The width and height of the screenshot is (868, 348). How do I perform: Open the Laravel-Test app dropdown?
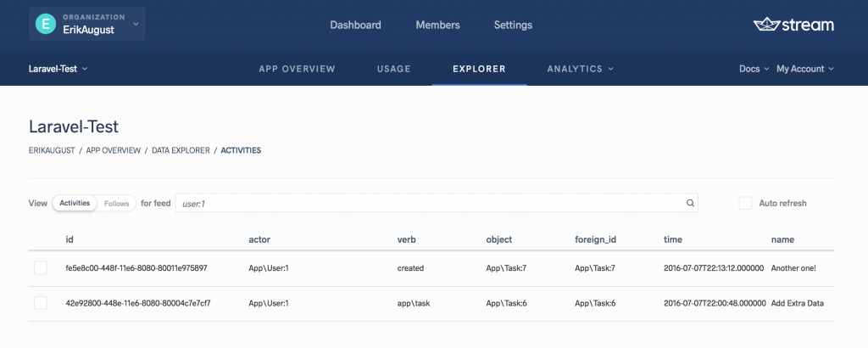click(58, 69)
